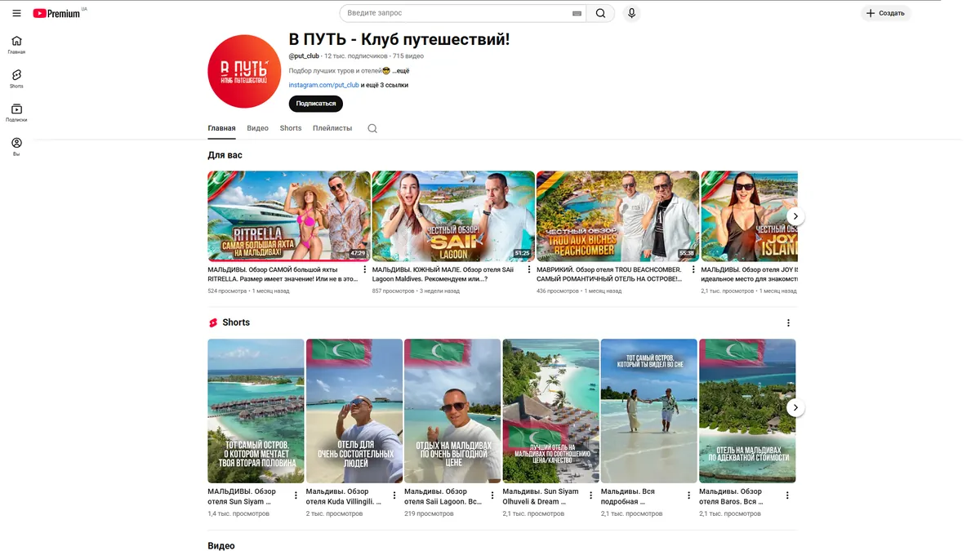The image size is (980, 551).
Task: Click the magnifier search button
Action: [601, 13]
